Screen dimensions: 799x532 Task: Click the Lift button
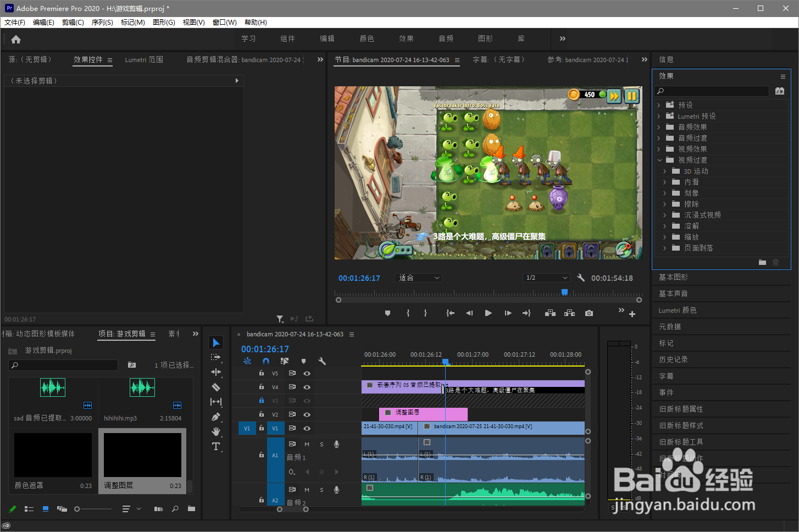[x=550, y=313]
